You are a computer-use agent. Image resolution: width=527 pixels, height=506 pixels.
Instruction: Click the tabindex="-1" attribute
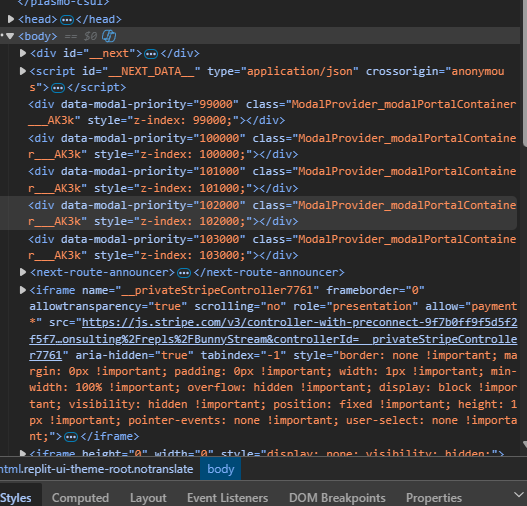[243, 355]
